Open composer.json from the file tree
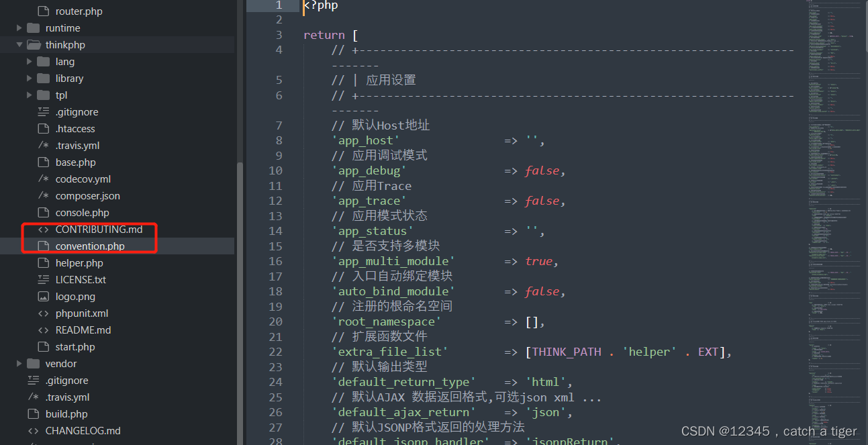Screen dimensions: 868x445 (x=88, y=196)
